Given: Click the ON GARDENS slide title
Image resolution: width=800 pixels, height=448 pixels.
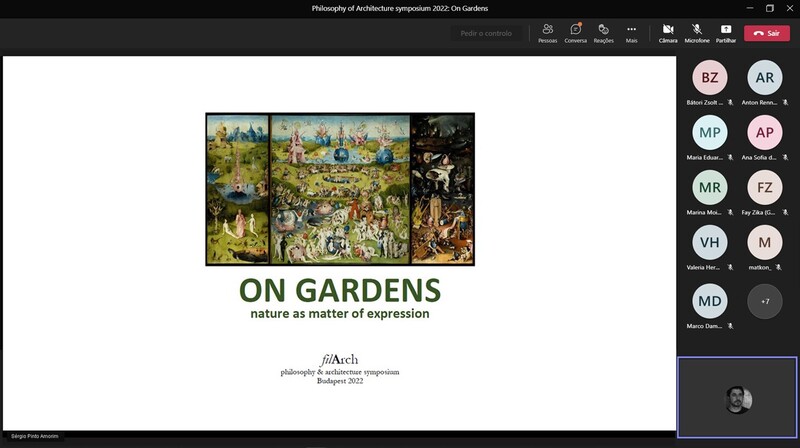Looking at the screenshot, I should point(340,290).
